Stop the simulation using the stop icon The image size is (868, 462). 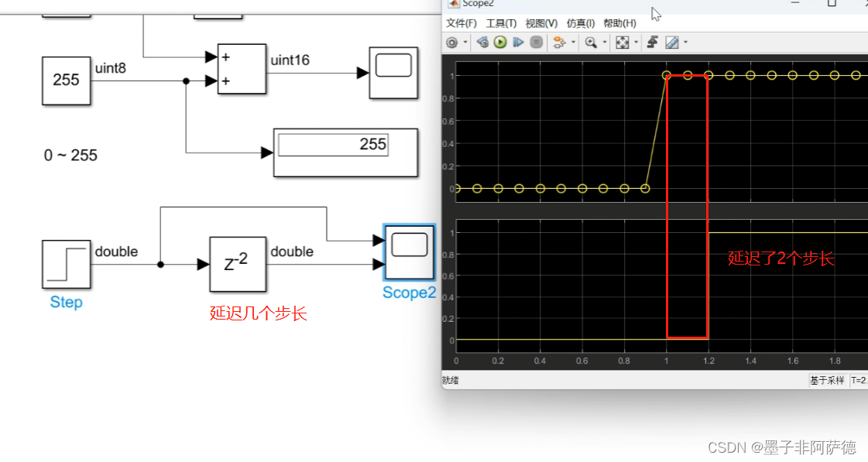tap(536, 43)
